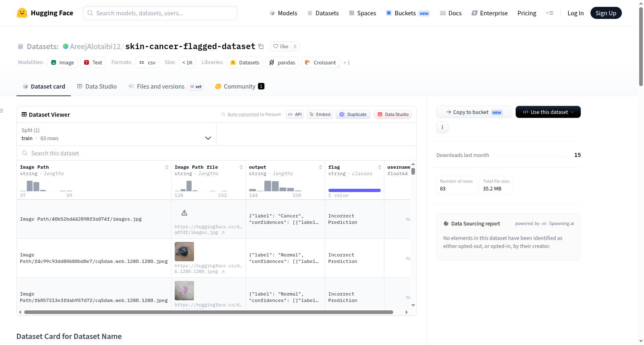This screenshot has height=345, width=644.
Task: Click the Data Sourcing report icon
Action: 446,224
